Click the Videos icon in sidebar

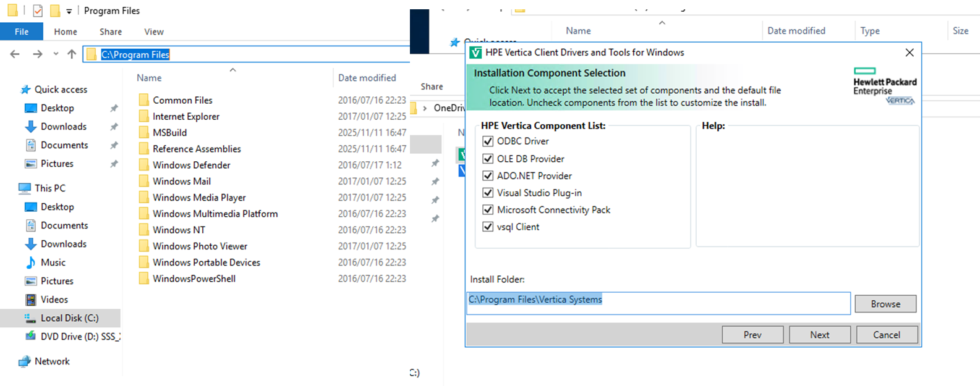[30, 300]
